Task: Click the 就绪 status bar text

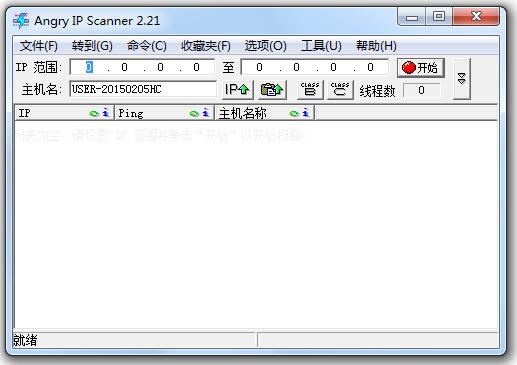Action: click(25, 340)
